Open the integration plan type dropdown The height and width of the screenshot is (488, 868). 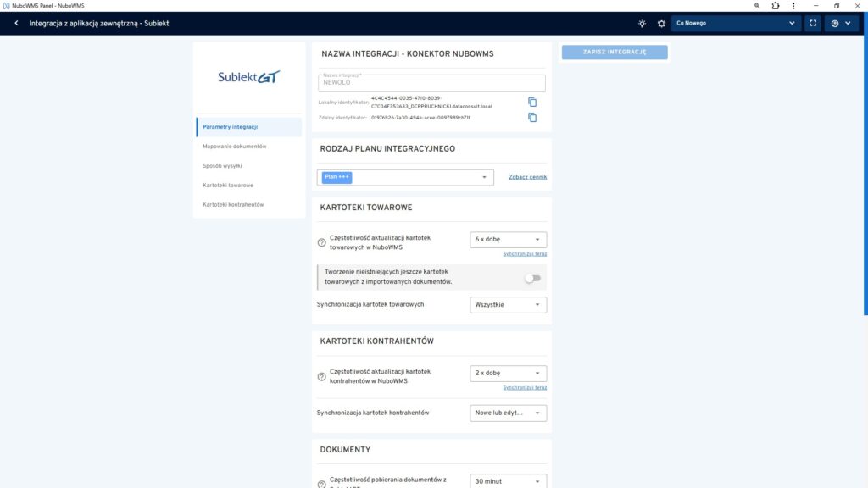point(405,177)
